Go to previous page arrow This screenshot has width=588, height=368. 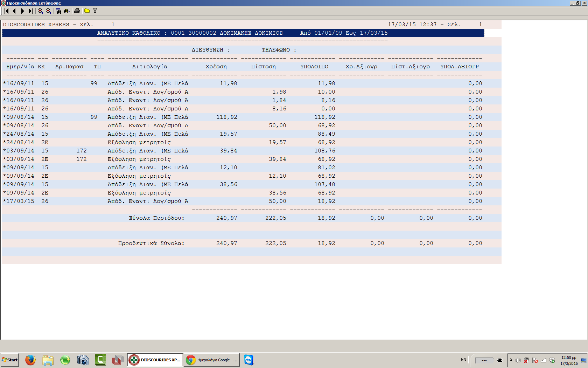click(14, 11)
